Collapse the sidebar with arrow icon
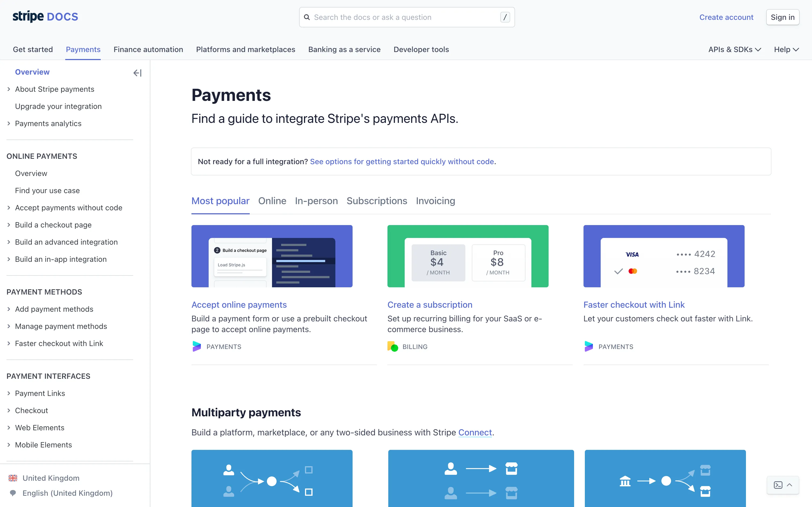 point(137,73)
